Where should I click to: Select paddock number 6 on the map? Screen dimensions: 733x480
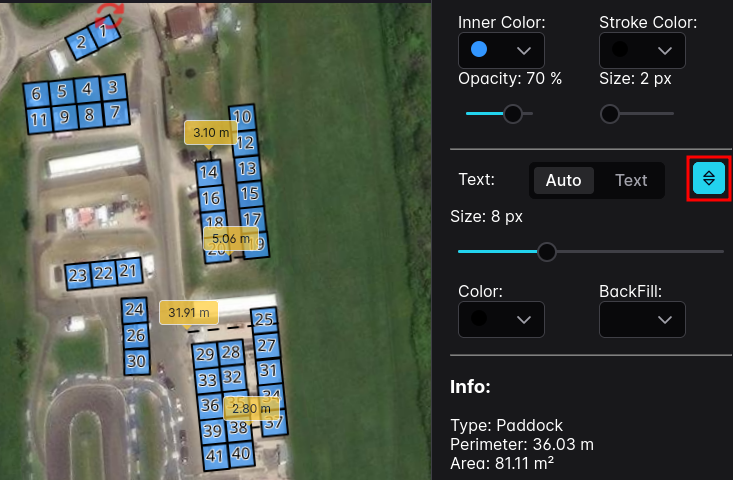tap(36, 95)
